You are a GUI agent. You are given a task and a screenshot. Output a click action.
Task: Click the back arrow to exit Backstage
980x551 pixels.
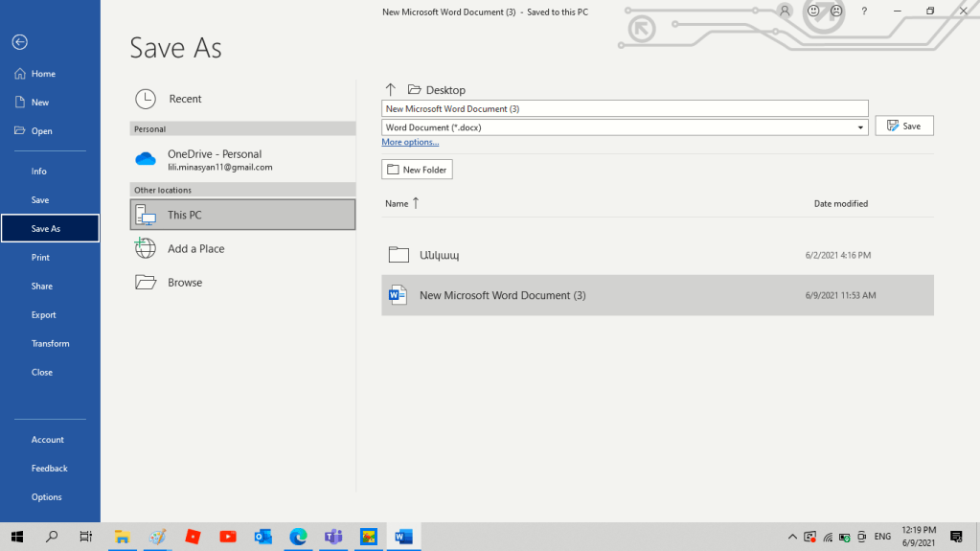tap(19, 42)
